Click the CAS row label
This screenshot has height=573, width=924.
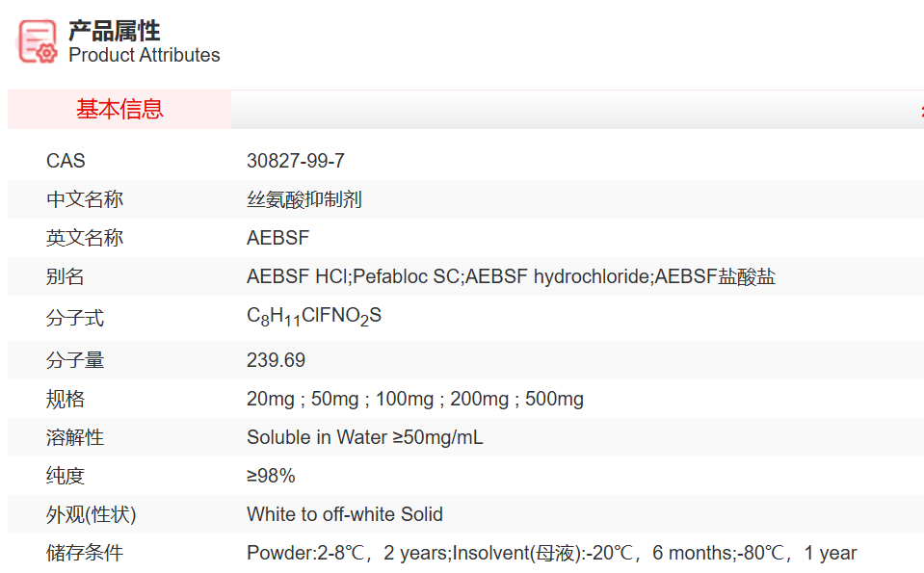click(66, 162)
